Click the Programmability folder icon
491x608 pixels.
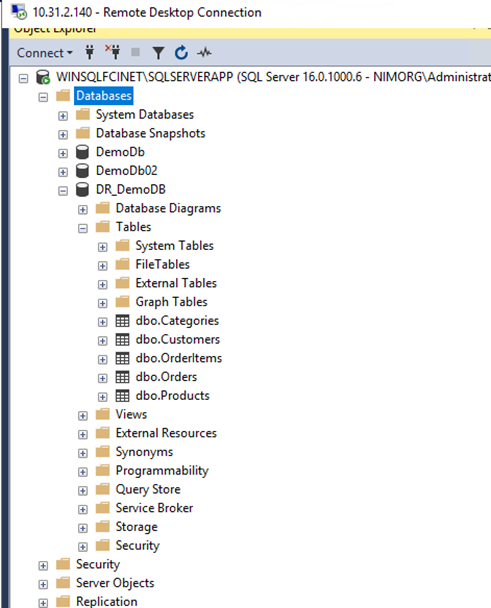pyautogui.click(x=103, y=470)
